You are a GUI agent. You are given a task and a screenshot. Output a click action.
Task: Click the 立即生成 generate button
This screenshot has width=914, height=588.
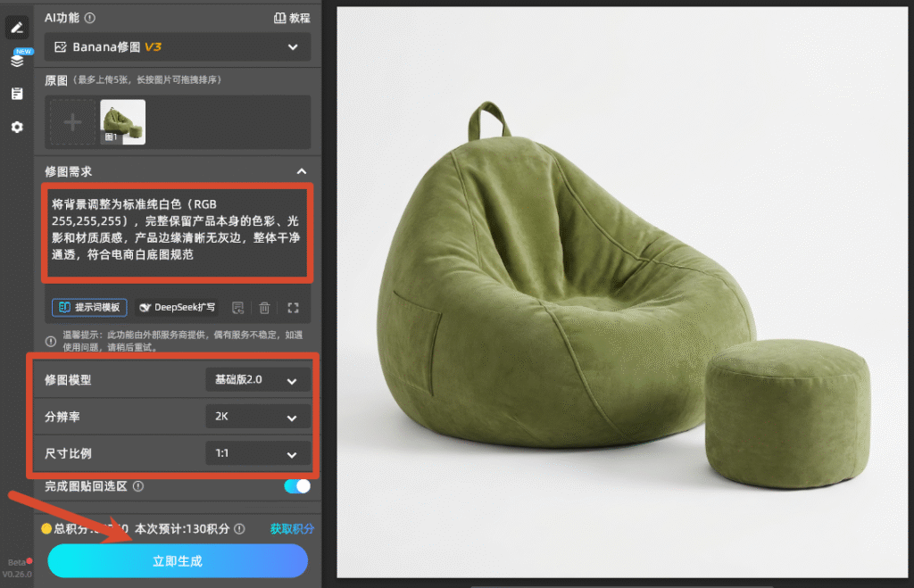click(x=178, y=561)
